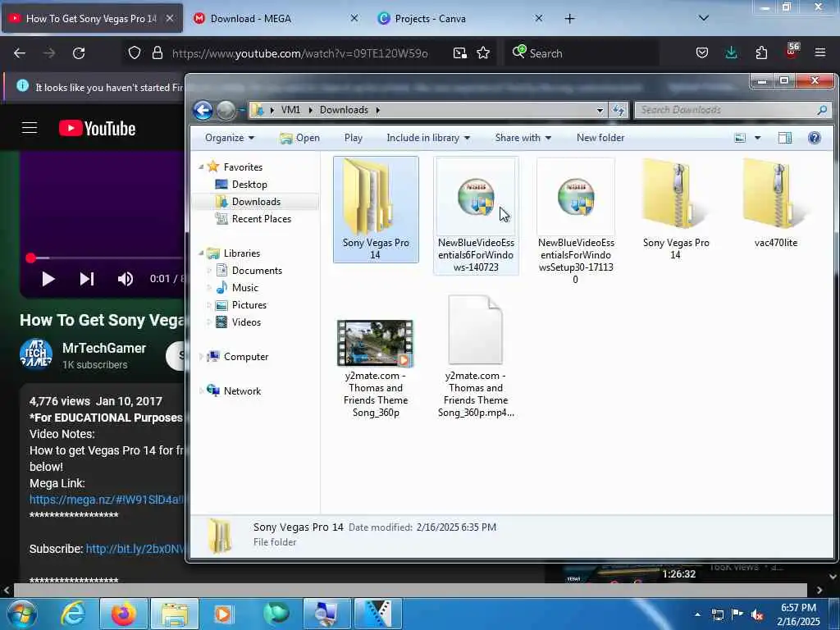Open Videos library
840x630 pixels.
(x=246, y=322)
